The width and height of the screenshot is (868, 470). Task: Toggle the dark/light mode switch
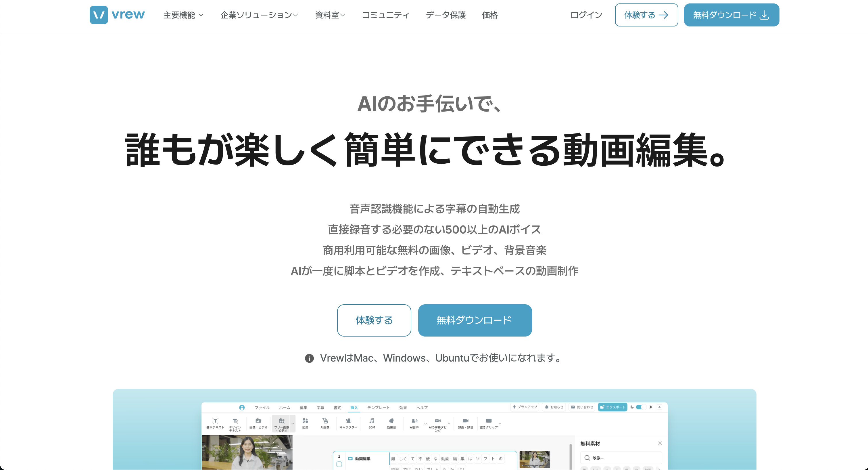pos(641,407)
